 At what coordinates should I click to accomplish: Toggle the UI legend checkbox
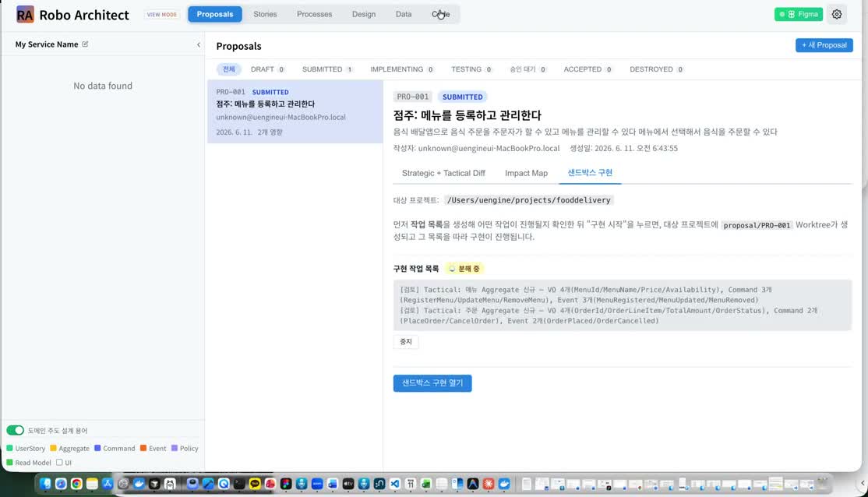(x=59, y=463)
